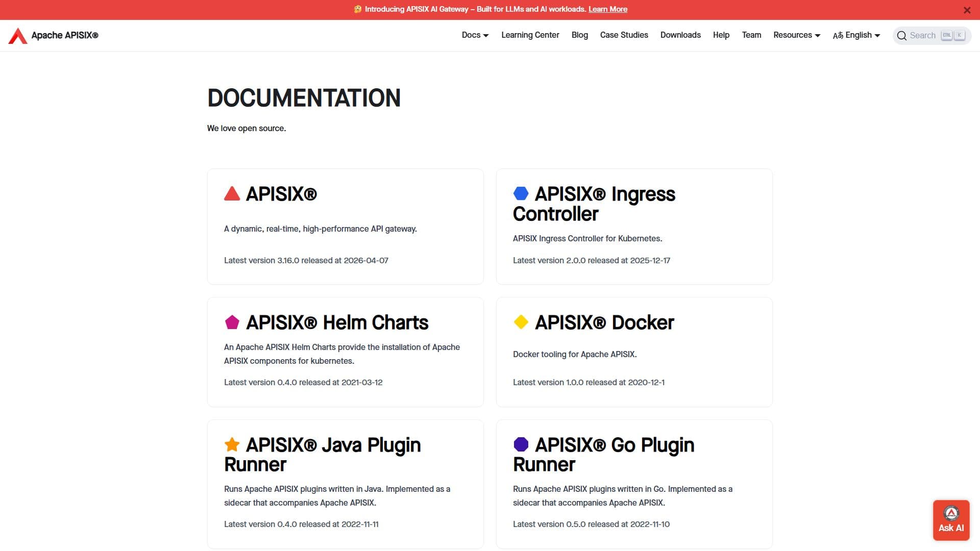980x551 pixels.
Task: Open the Ask AI assistant
Action: (951, 520)
